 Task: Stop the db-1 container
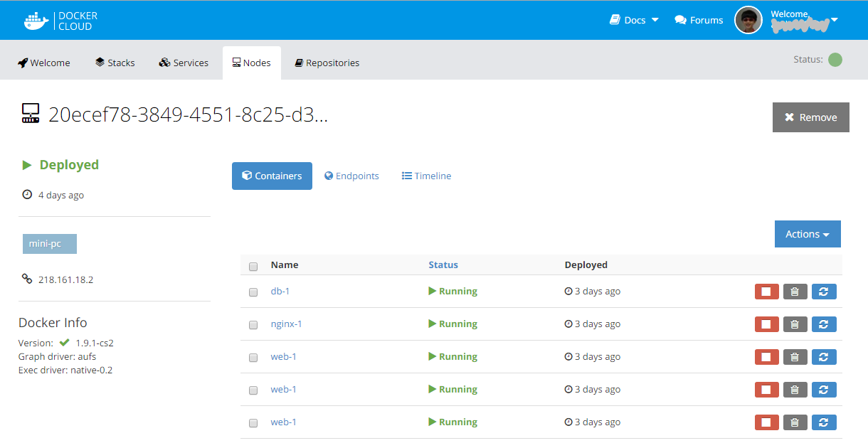(x=766, y=292)
